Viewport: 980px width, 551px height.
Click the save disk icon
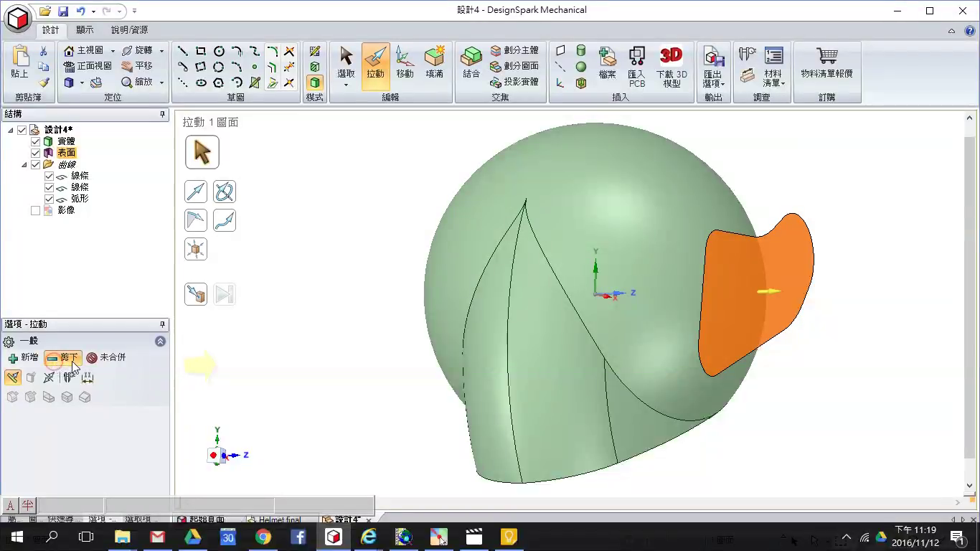coord(62,11)
